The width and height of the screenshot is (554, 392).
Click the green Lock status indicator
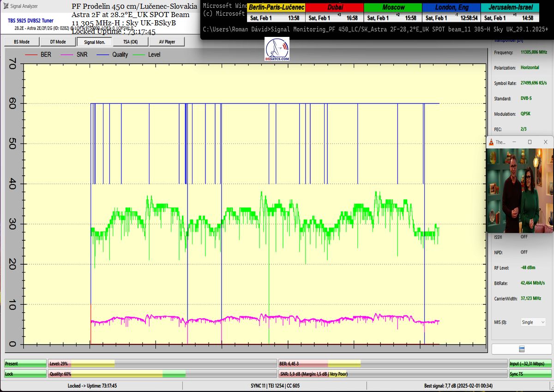point(25,374)
